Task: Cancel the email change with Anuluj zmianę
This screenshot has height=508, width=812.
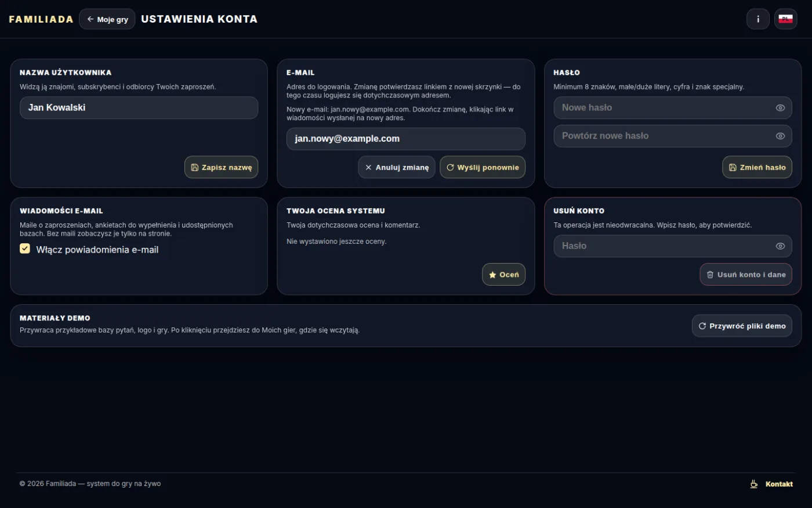Action: coord(397,167)
